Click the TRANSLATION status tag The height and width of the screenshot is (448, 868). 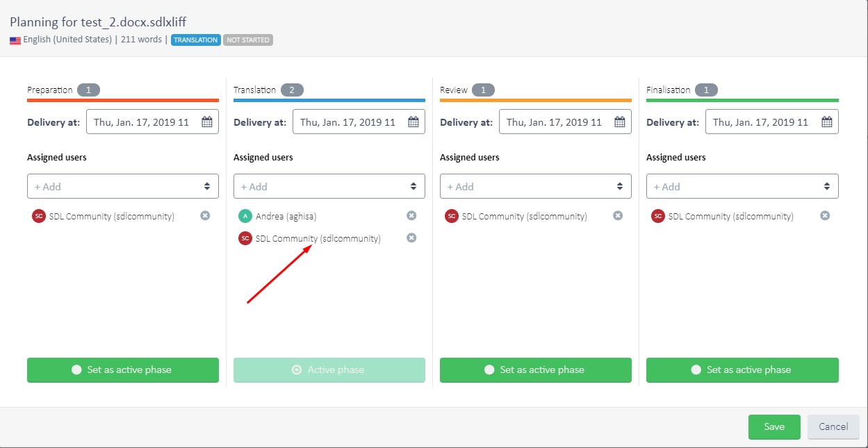(196, 40)
